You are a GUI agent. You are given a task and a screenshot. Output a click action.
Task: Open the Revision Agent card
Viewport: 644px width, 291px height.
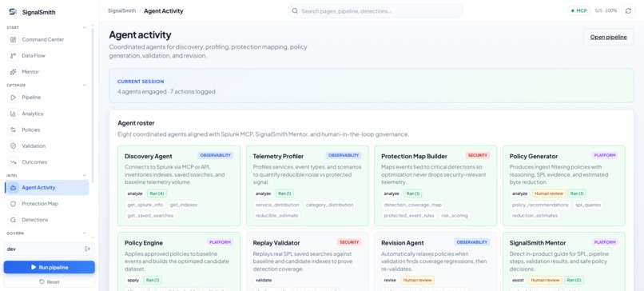[x=435, y=261]
